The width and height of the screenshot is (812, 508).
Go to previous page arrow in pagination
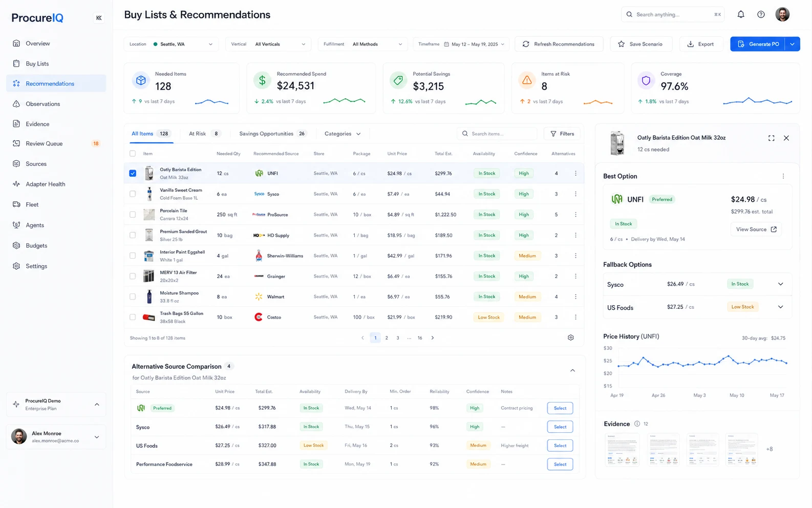click(x=362, y=338)
